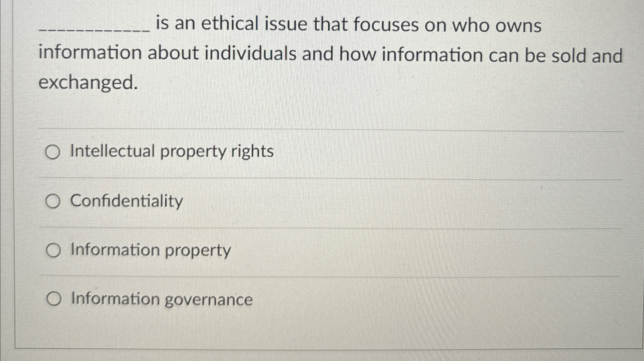Select the Confidentiality radio button
Screen dimensions: 644x361
point(53,201)
